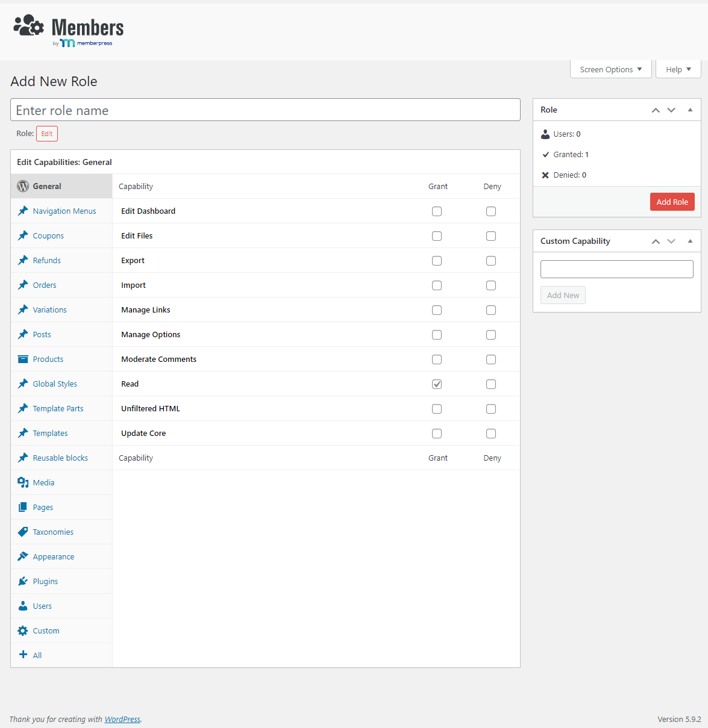Image resolution: width=708 pixels, height=728 pixels.
Task: Deny the Import capability
Action: pyautogui.click(x=491, y=285)
